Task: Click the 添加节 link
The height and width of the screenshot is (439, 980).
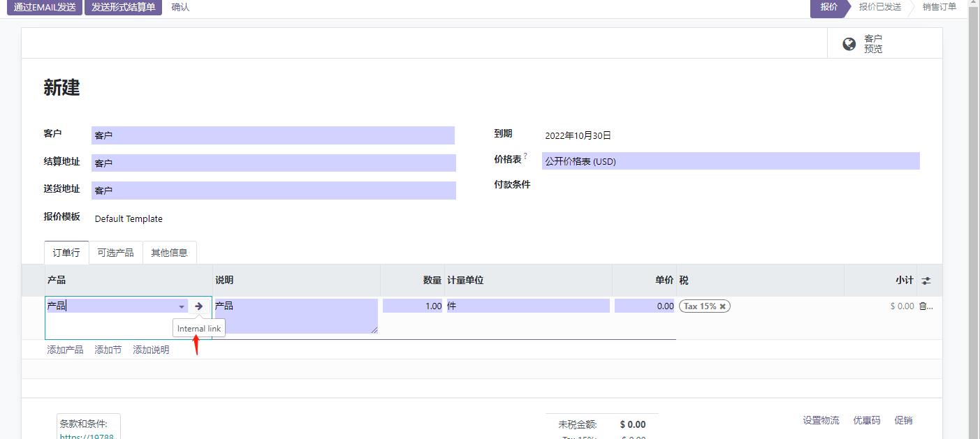Action: tap(108, 350)
